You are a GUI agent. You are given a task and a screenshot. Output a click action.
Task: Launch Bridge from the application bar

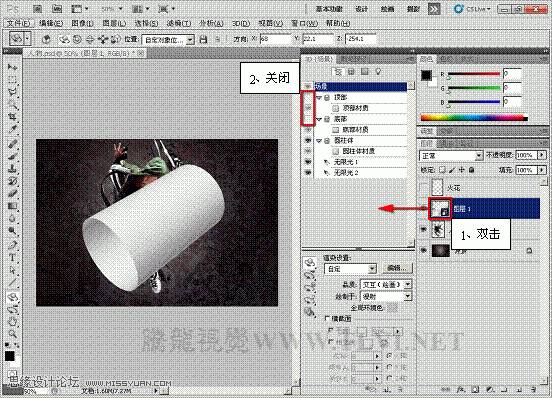(x=37, y=9)
